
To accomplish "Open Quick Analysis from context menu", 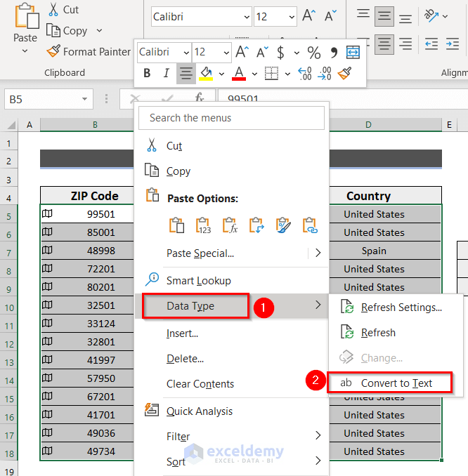I will click(231, 411).
